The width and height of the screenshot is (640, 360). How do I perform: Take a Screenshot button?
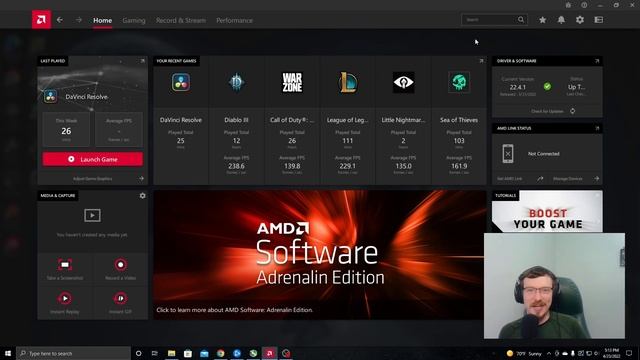[x=65, y=269]
